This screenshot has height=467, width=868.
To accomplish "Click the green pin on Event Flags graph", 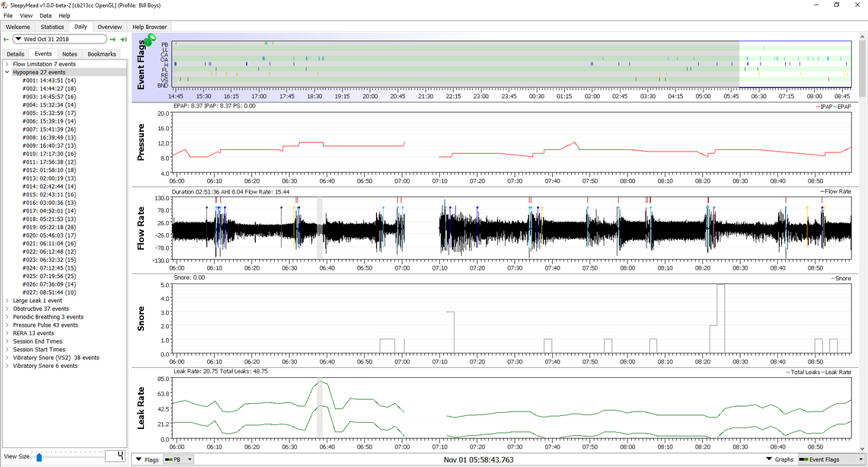I will coord(149,40).
